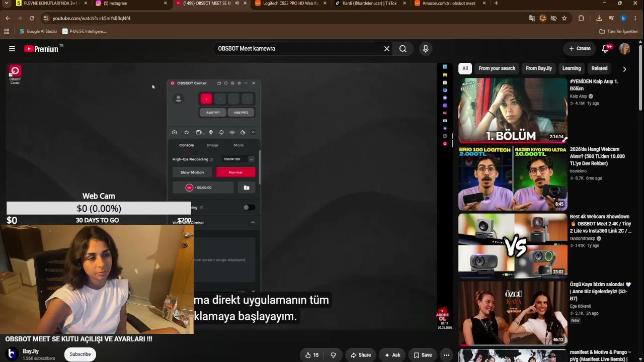Open the browser extensions puzzle icon

pos(581,18)
